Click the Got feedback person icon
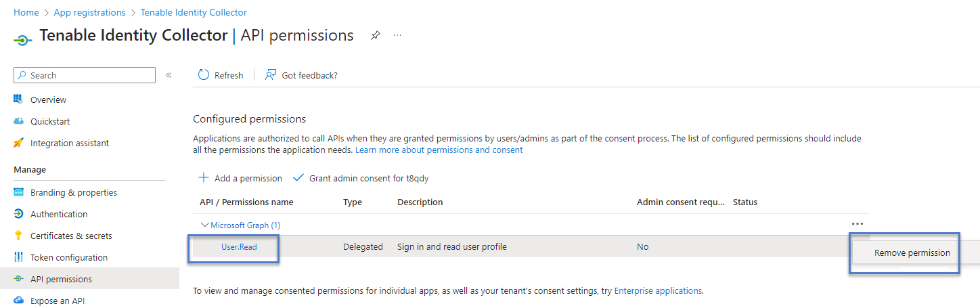 coord(271,74)
